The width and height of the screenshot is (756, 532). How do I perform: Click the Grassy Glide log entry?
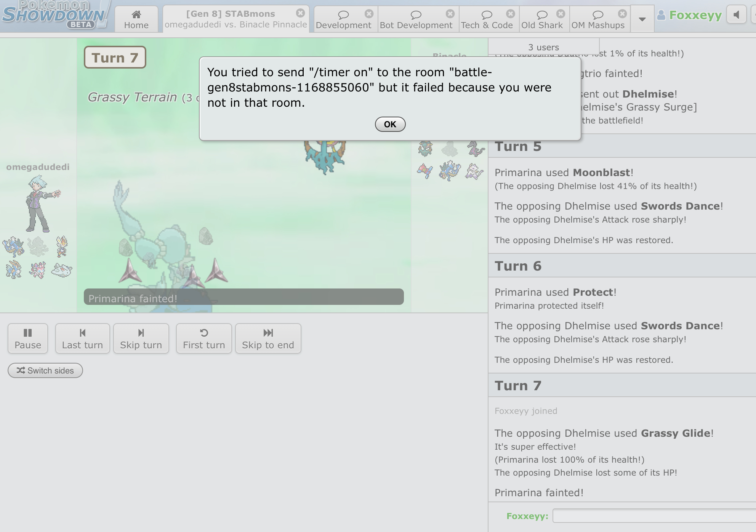coord(604,433)
